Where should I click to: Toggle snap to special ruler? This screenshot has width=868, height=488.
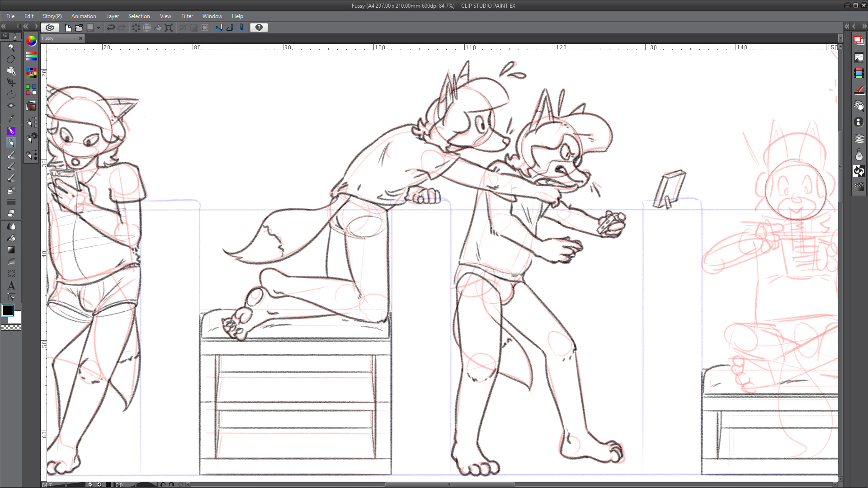pyautogui.click(x=230, y=28)
